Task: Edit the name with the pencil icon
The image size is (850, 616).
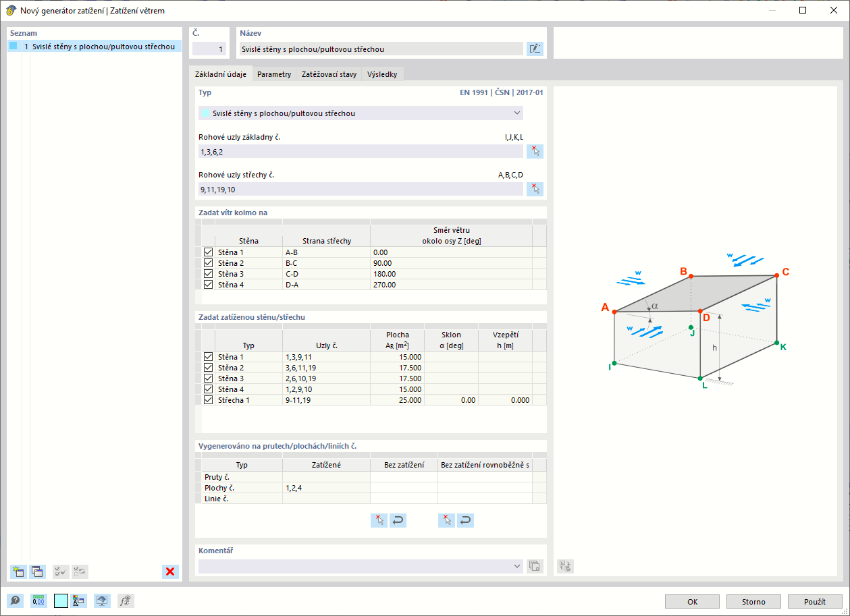Action: pyautogui.click(x=535, y=49)
